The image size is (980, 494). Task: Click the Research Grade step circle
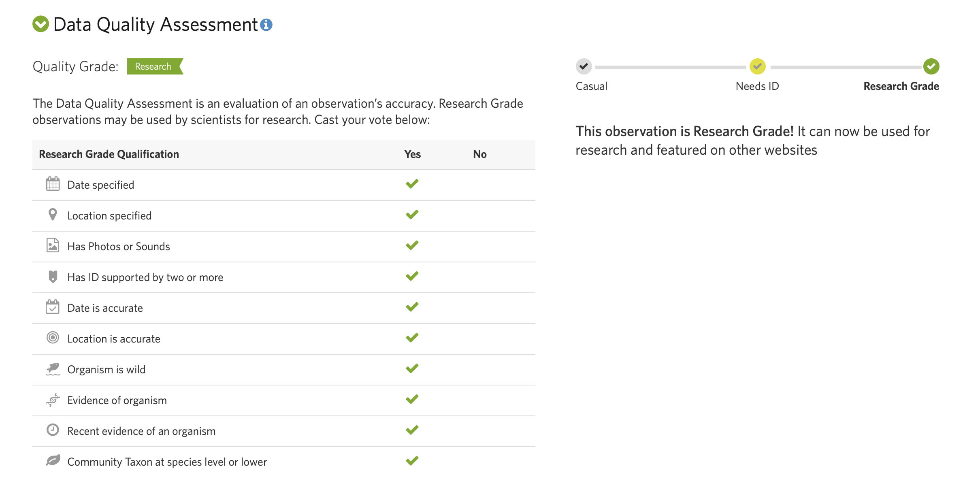pos(931,66)
